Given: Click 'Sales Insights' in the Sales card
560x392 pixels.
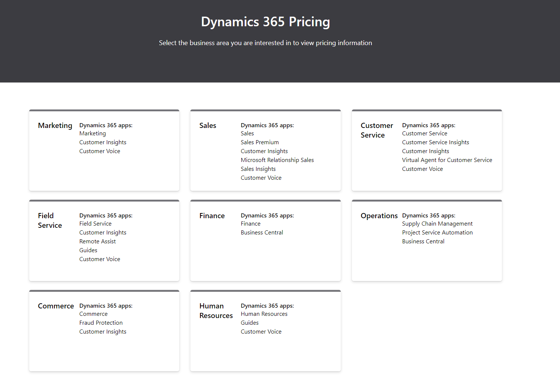Looking at the screenshot, I should [x=258, y=169].
